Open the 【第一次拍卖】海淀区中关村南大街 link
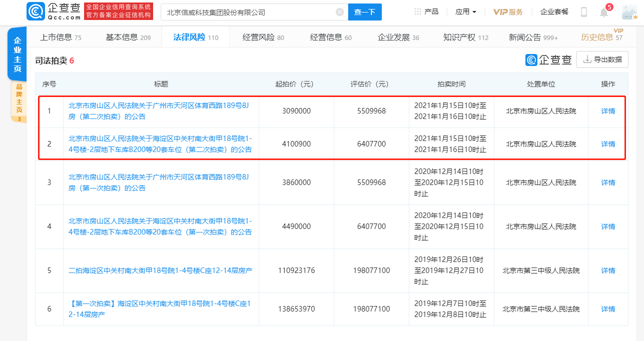Screen dimensions: 644x341 click(x=159, y=309)
